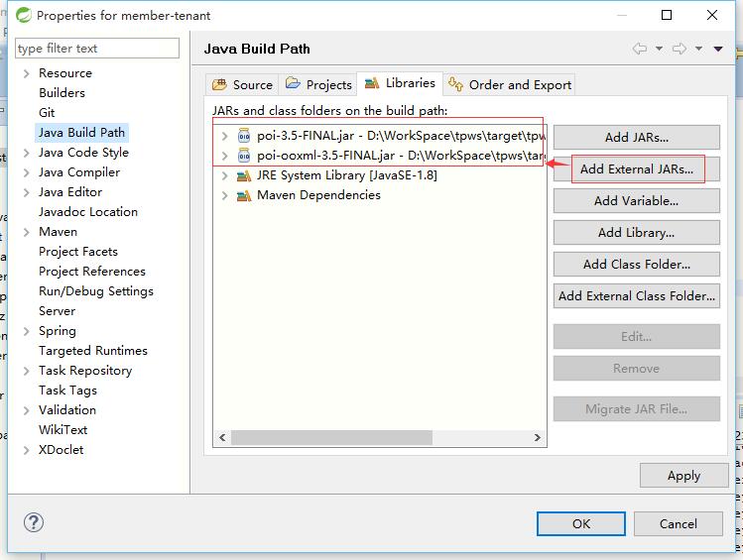The image size is (743, 560).
Task: Expand the Java Code Style category
Action: click(x=27, y=153)
